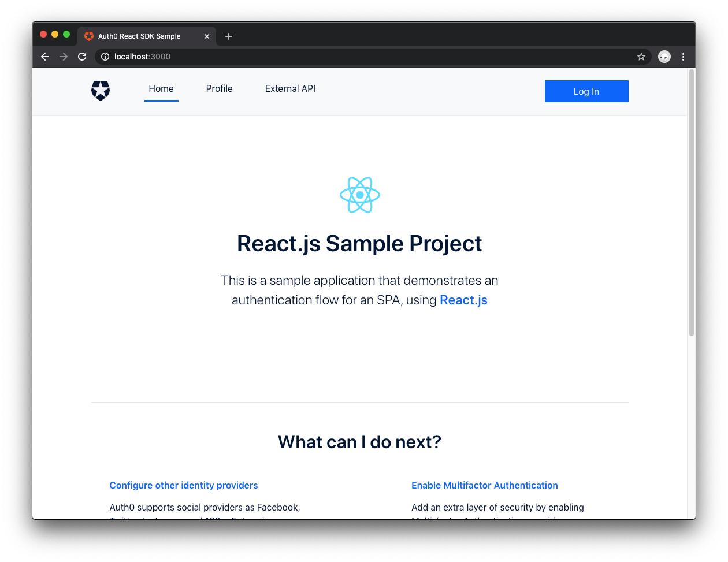Click the browser forward arrow

(63, 57)
